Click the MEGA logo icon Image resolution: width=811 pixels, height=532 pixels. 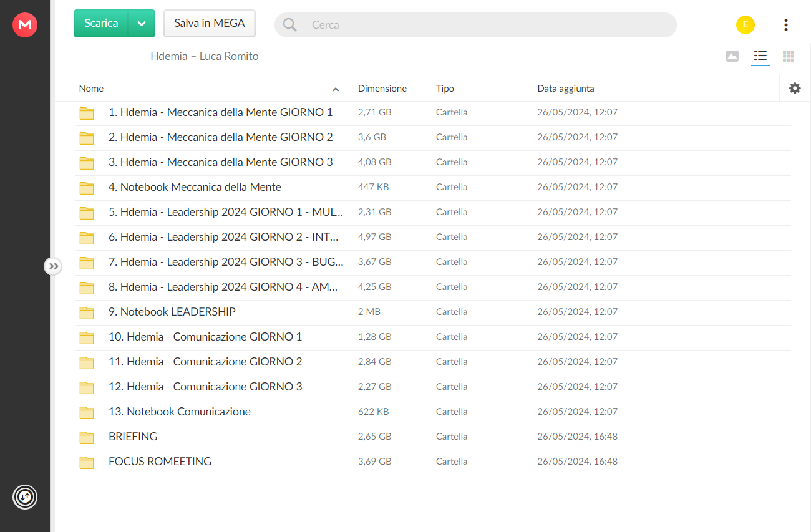point(25,25)
